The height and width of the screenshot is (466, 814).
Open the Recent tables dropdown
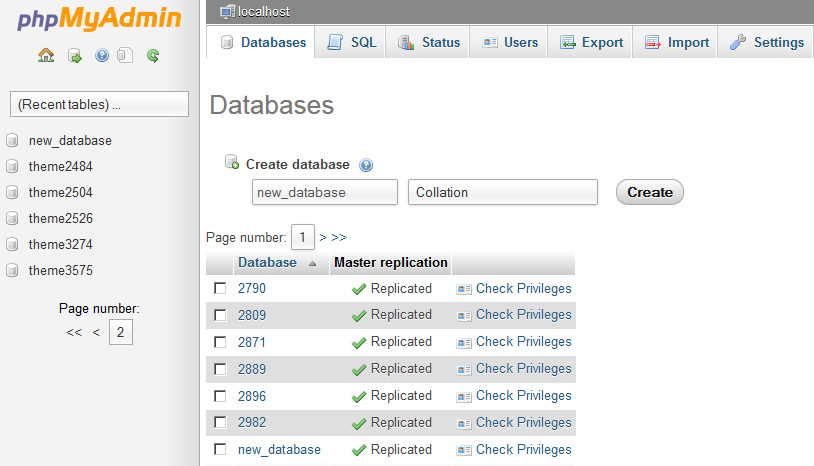click(98, 104)
